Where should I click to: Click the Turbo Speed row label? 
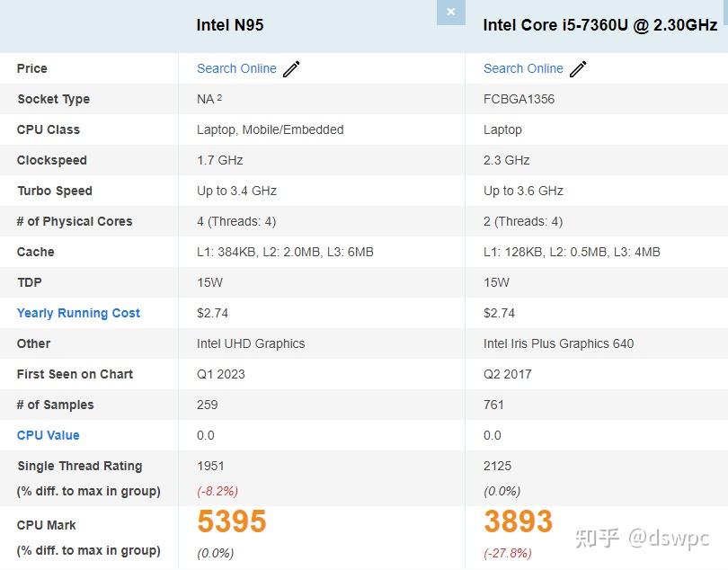[x=54, y=191]
